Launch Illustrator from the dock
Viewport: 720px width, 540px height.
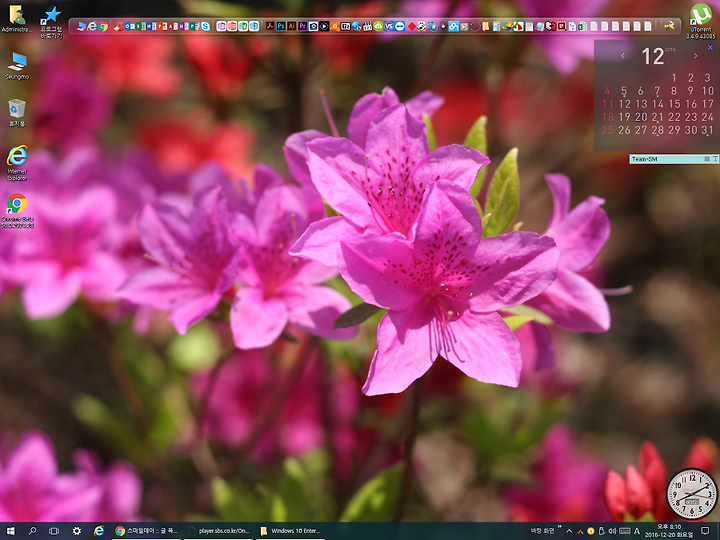(x=291, y=26)
